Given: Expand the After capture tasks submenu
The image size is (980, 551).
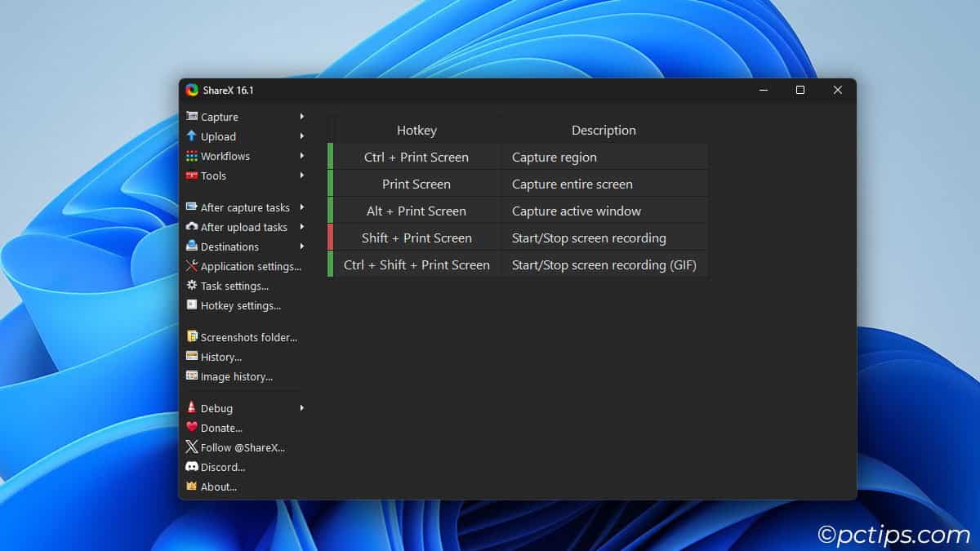Looking at the screenshot, I should point(303,207).
